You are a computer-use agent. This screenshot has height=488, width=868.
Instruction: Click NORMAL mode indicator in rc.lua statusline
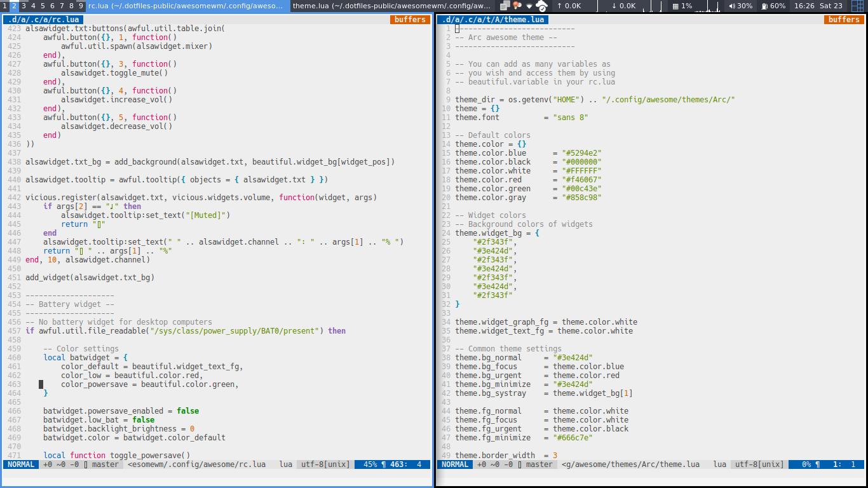[x=20, y=464]
